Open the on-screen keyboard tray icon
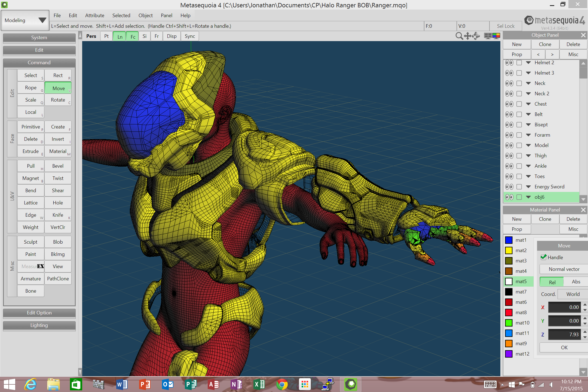Screen dimensions: 588x392 click(x=490, y=384)
